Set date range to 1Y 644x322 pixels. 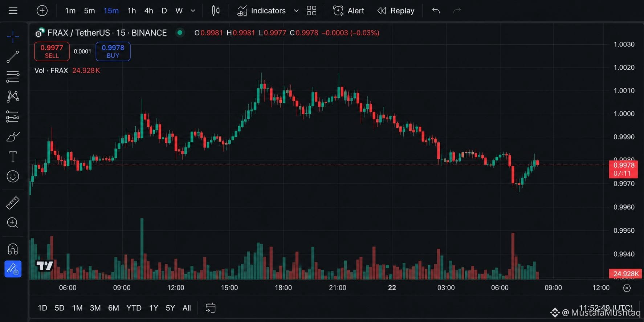click(x=154, y=308)
